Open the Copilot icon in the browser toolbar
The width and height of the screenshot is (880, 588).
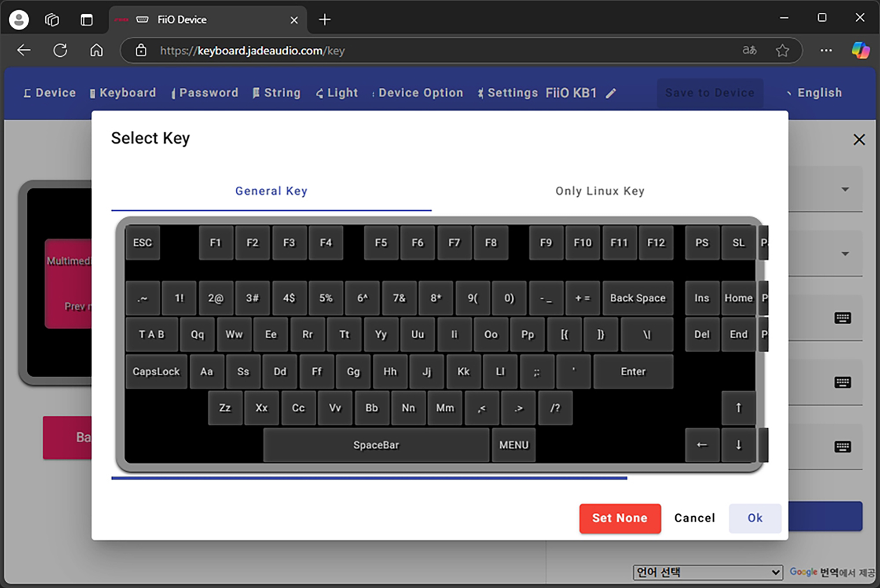point(860,51)
